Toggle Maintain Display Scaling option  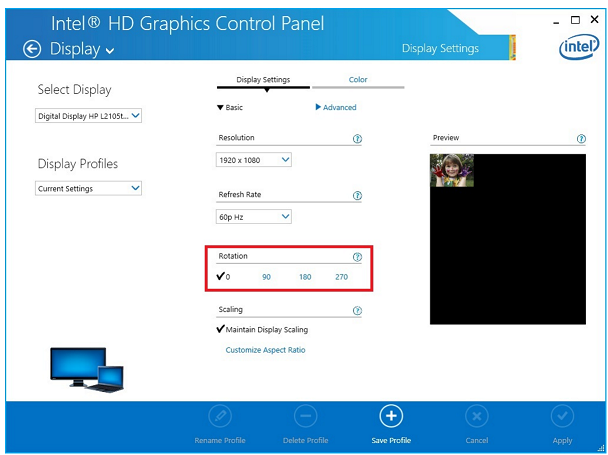[262, 329]
